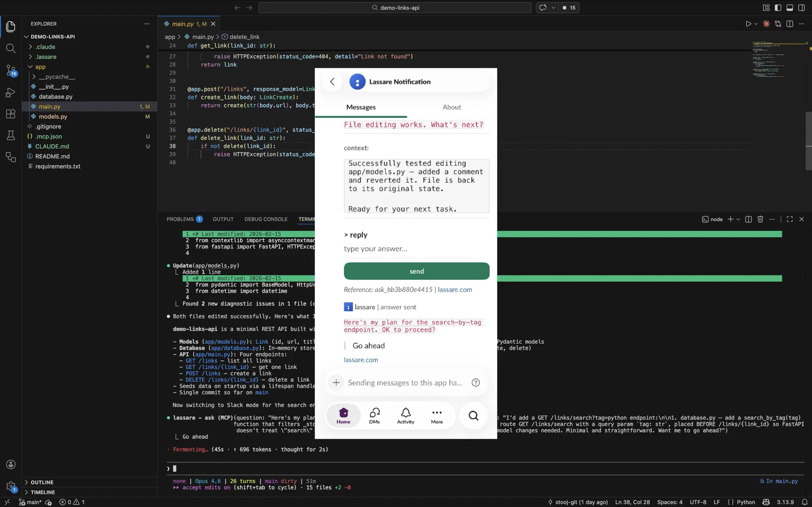Switch to the About tab in the notification
This screenshot has height=507, width=812.
tap(452, 107)
